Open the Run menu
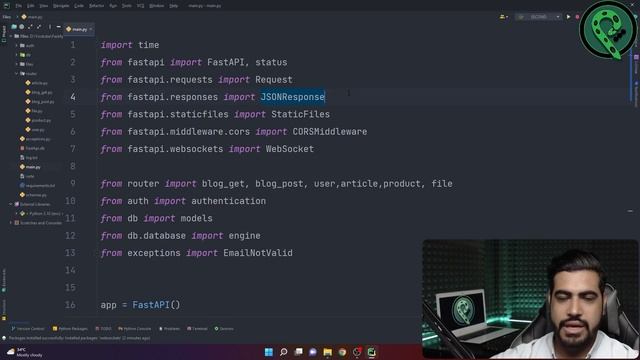 113,6
